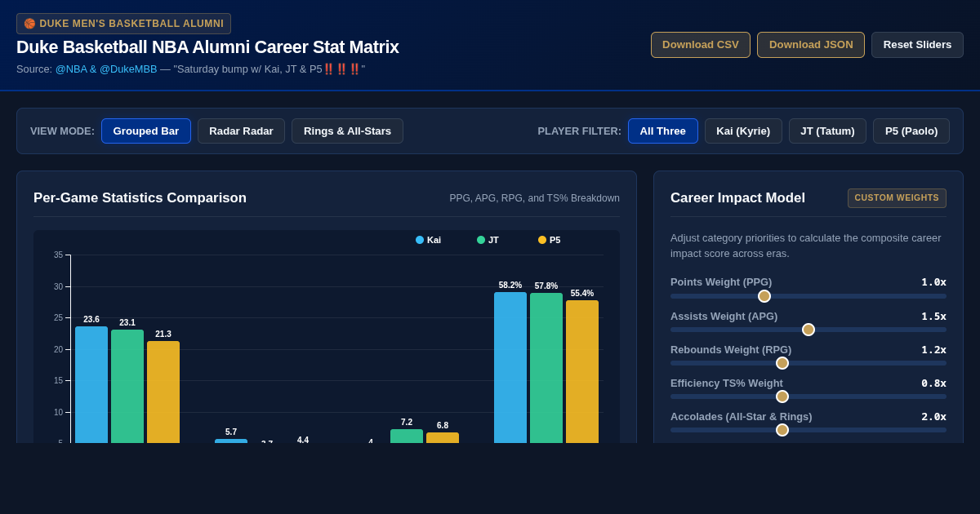
Task: Open the @DukeMBB source link
Action: [128, 69]
